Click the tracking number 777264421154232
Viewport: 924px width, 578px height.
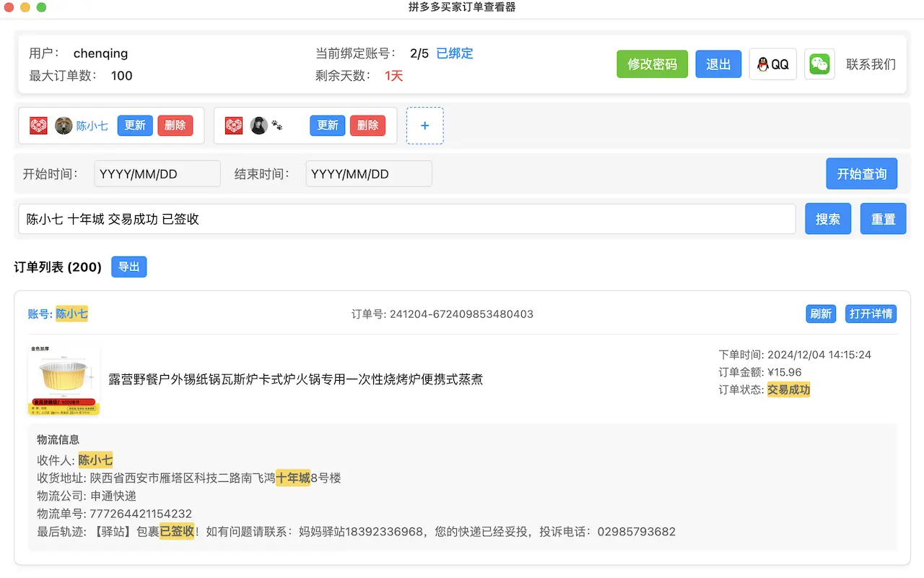click(141, 514)
